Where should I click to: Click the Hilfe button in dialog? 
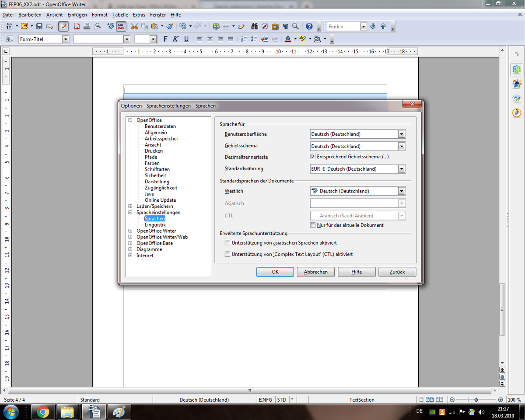pyautogui.click(x=357, y=272)
